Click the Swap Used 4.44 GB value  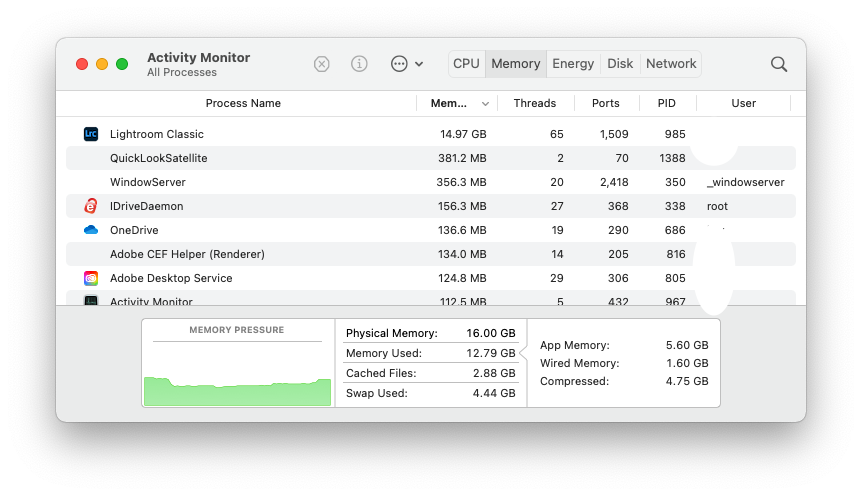pyautogui.click(x=494, y=393)
